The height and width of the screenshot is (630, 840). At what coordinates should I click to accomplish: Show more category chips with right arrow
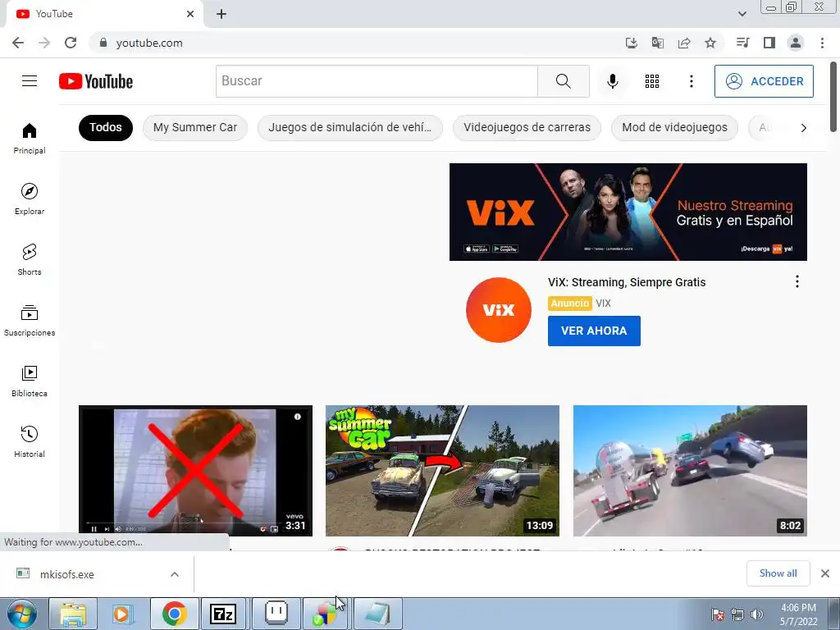[804, 127]
